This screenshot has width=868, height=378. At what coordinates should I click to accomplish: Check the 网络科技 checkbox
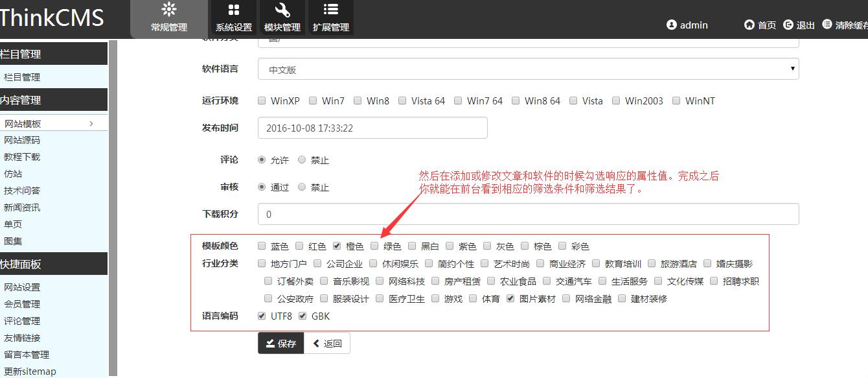coord(380,281)
